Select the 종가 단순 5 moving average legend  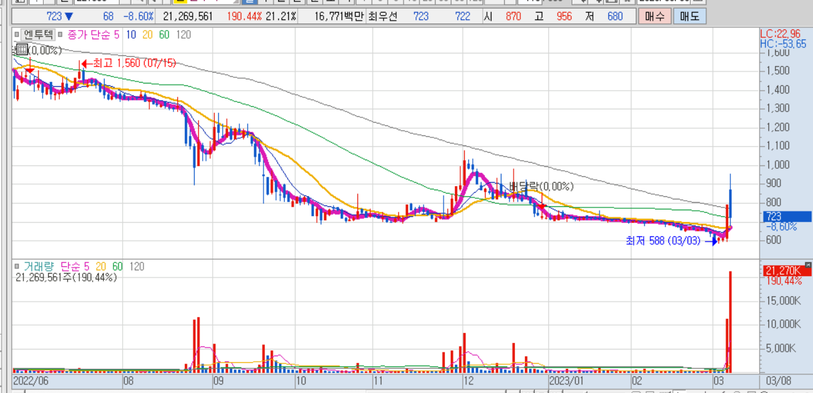[x=92, y=35]
